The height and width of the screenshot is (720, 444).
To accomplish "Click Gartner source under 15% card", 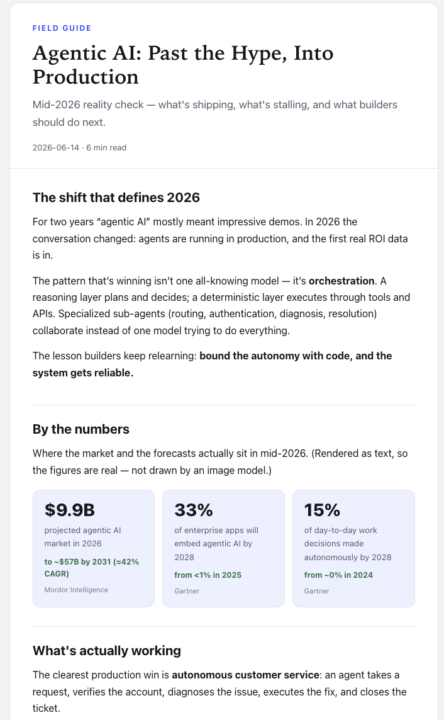I will [x=316, y=591].
